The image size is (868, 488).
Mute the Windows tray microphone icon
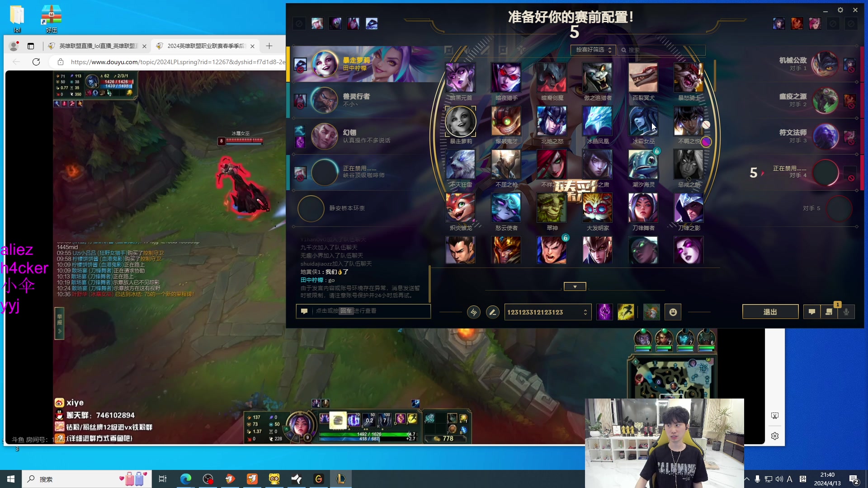coord(757,479)
